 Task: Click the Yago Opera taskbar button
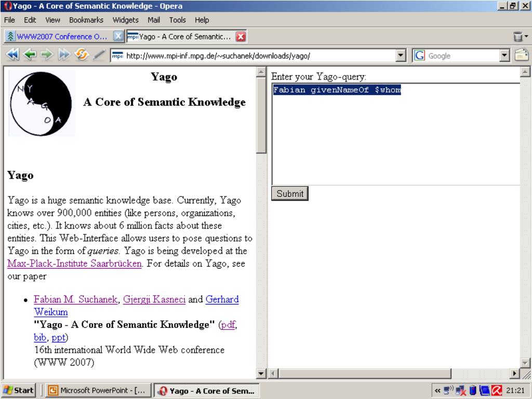coord(207,391)
